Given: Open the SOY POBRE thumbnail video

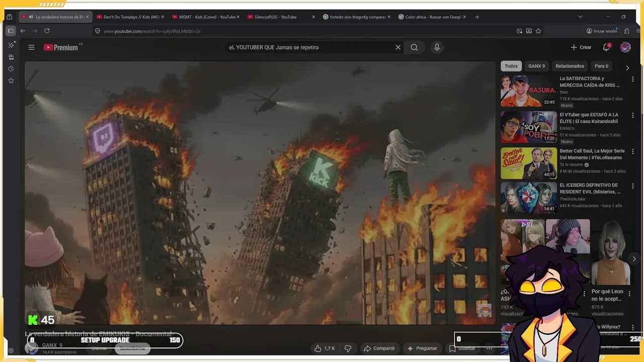Looking at the screenshot, I should click(529, 127).
